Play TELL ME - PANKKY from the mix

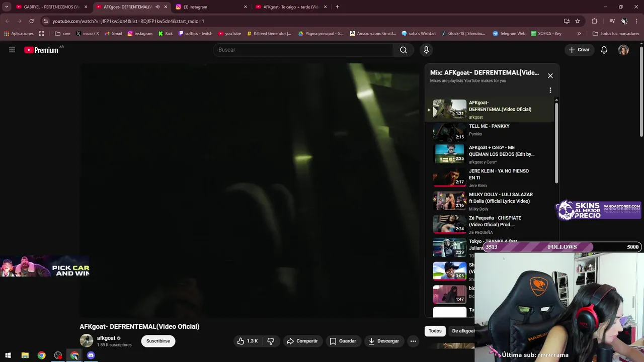489,126
